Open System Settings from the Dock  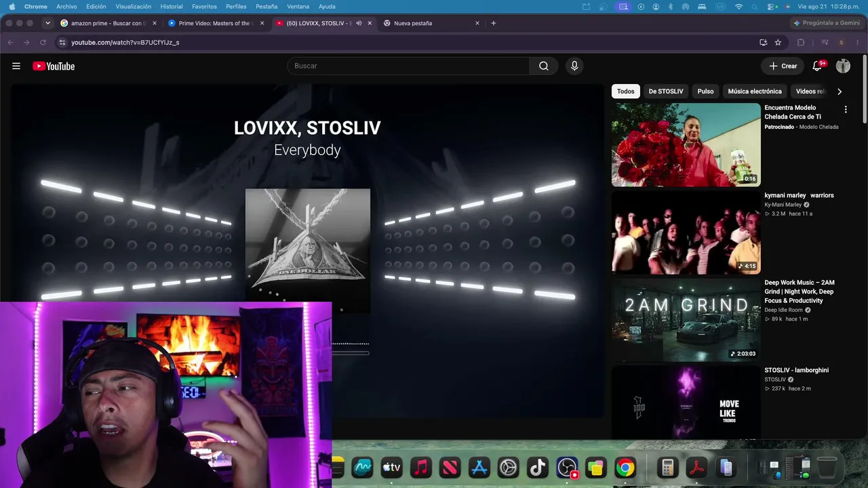[x=509, y=467]
